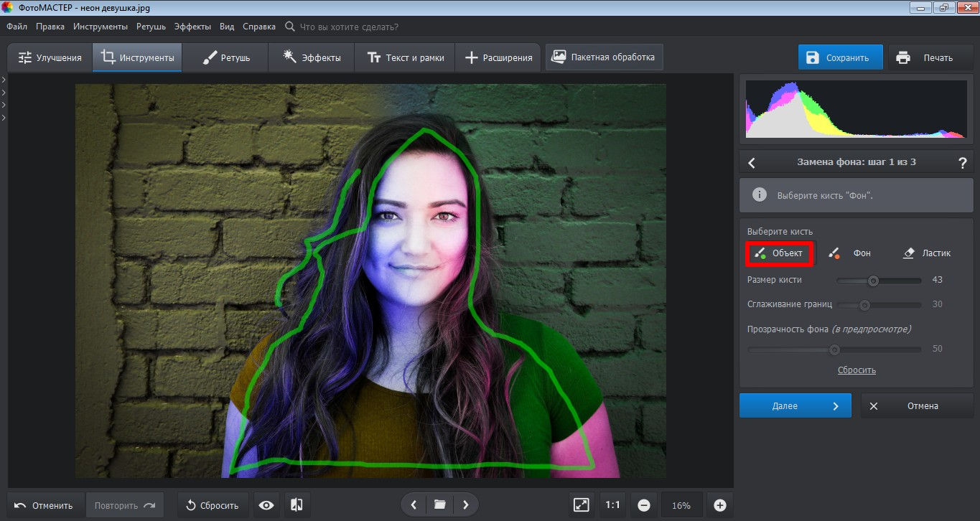This screenshot has width=980, height=521.
Task: Go back using panel chevron
Action: pos(752,163)
